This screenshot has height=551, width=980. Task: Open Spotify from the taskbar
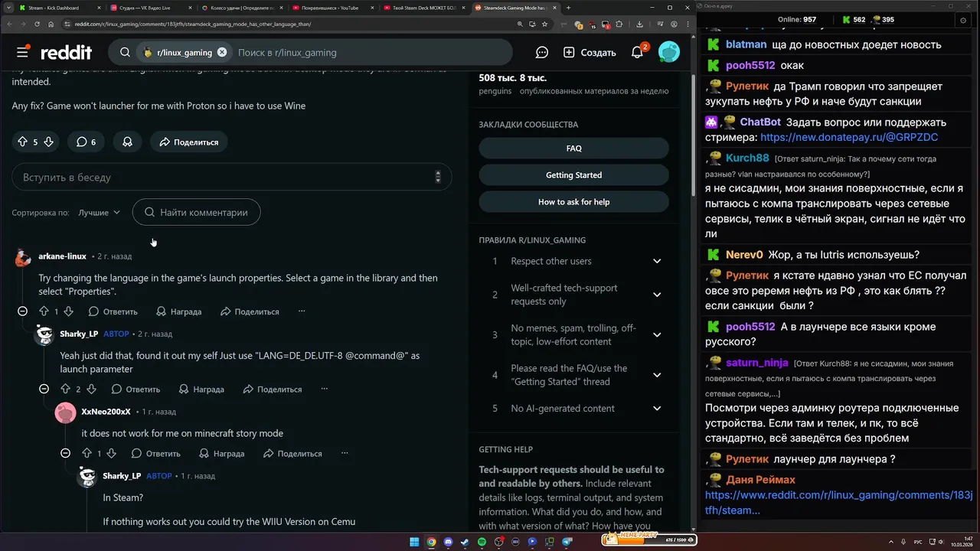[x=482, y=542]
